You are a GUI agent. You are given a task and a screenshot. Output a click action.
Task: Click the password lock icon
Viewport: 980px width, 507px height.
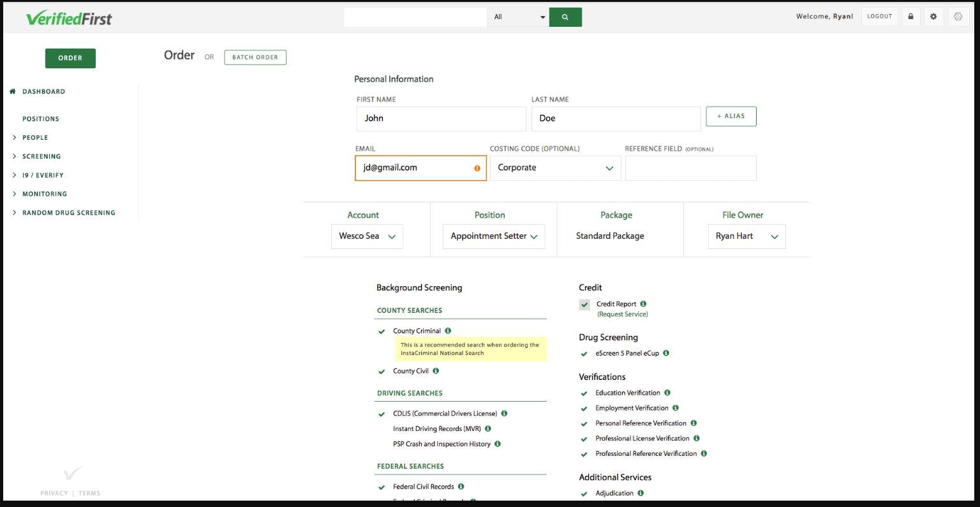[910, 16]
